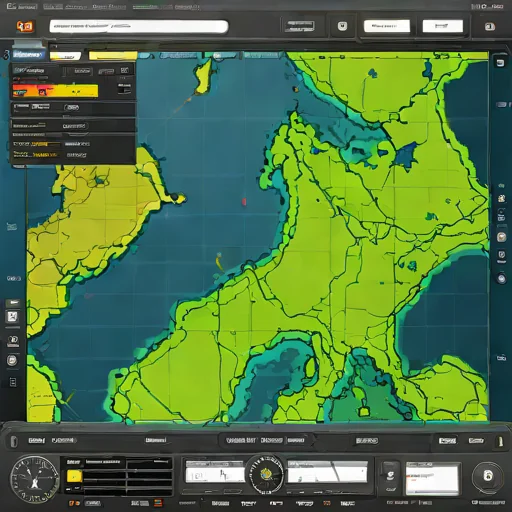Open the white preview window at bottom-right
This screenshot has width=512, height=512.
click(x=432, y=479)
